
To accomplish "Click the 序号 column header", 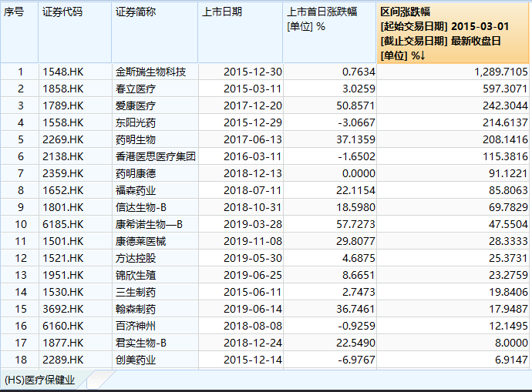I will (19, 33).
